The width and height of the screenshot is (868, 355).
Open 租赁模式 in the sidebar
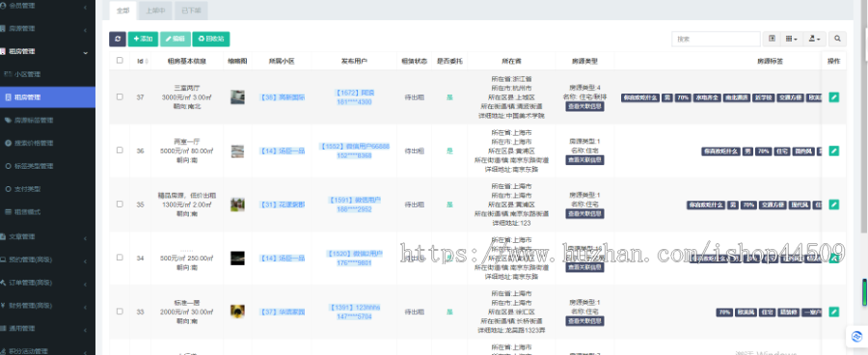point(47,212)
